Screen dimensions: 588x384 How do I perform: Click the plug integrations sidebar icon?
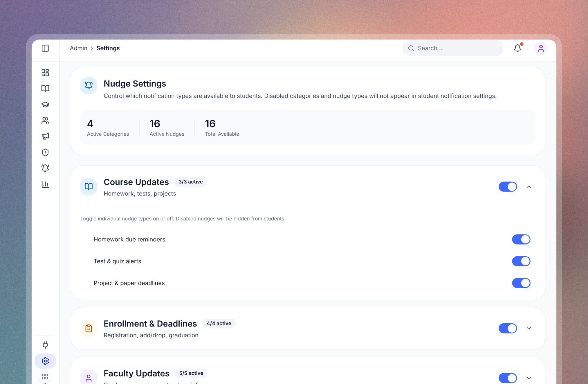(x=45, y=345)
